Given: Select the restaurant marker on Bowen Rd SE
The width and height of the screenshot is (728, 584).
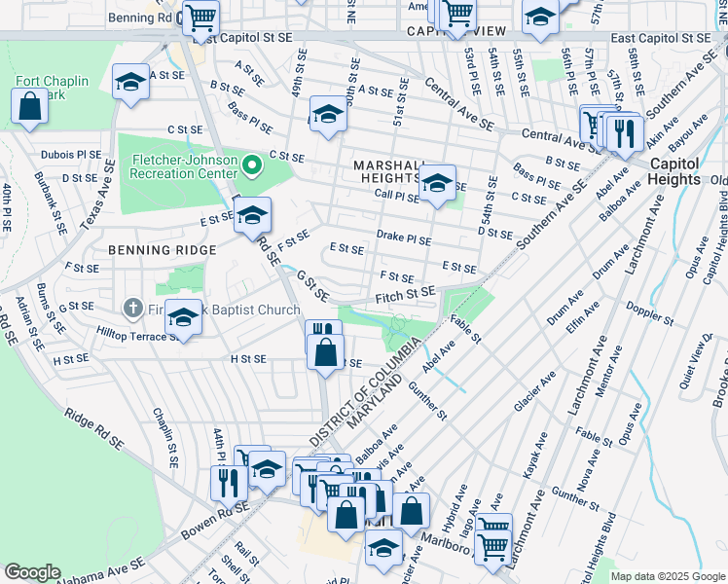Looking at the screenshot, I should [x=229, y=486].
